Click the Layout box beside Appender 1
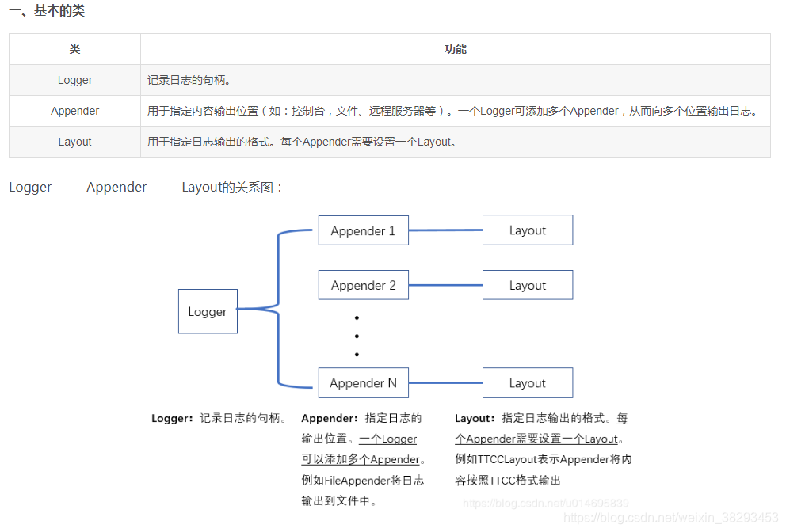The height and width of the screenshot is (532, 786). 528,230
